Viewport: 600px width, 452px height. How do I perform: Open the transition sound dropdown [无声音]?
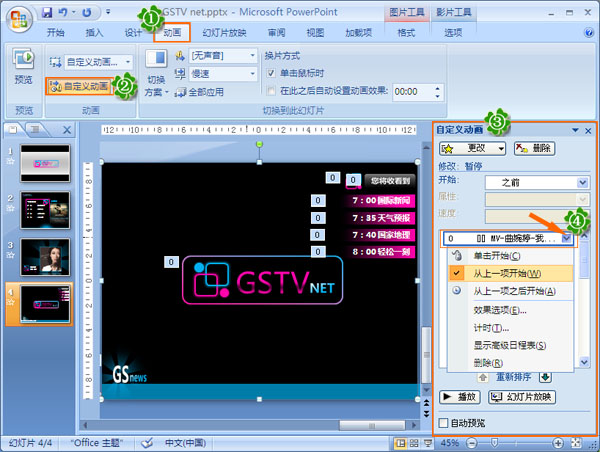[252, 55]
